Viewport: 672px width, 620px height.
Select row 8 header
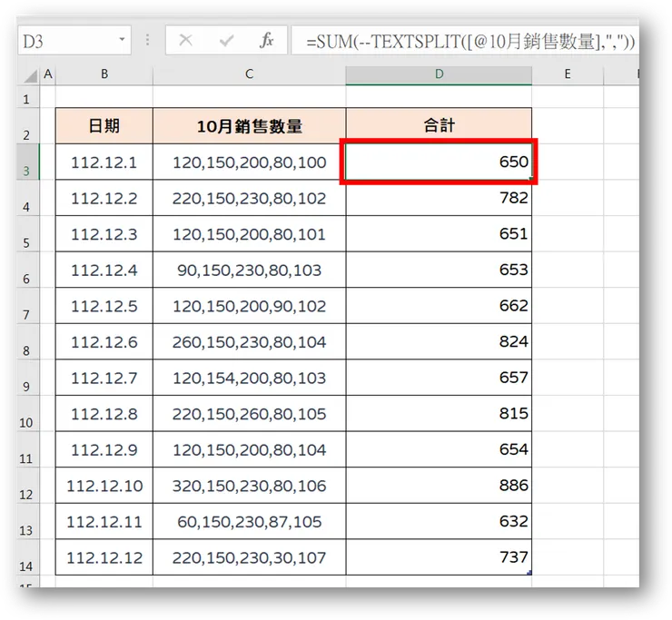pyautogui.click(x=26, y=342)
